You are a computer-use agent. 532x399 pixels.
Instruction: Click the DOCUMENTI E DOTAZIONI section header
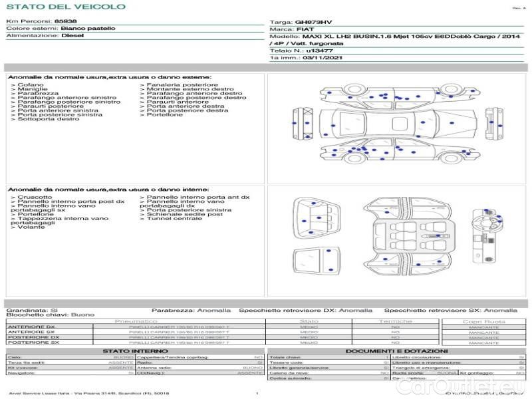[x=396, y=350]
